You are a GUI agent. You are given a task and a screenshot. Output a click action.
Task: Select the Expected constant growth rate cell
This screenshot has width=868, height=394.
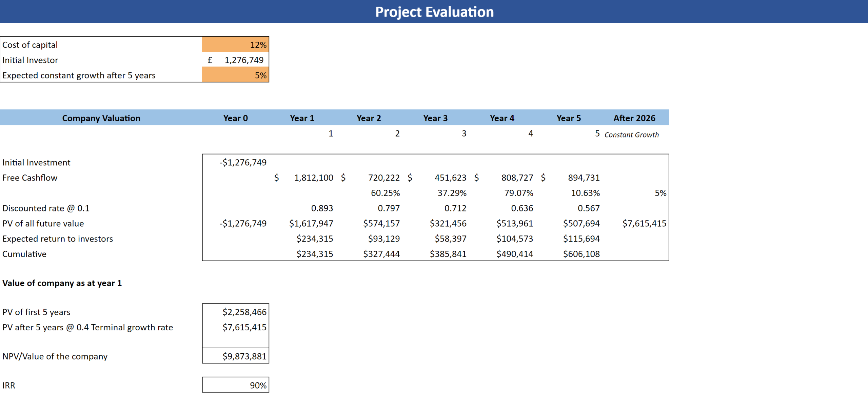pyautogui.click(x=236, y=75)
